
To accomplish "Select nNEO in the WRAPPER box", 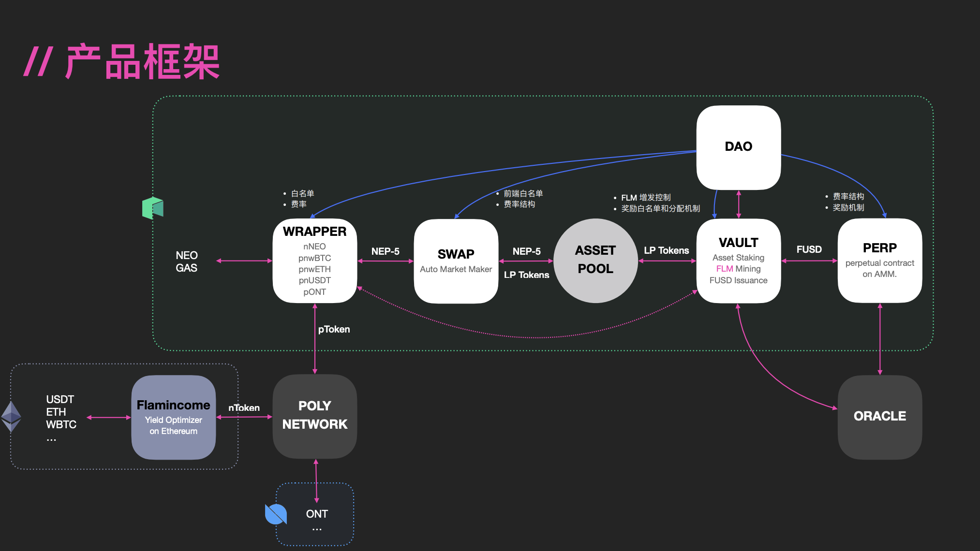I will (x=314, y=246).
